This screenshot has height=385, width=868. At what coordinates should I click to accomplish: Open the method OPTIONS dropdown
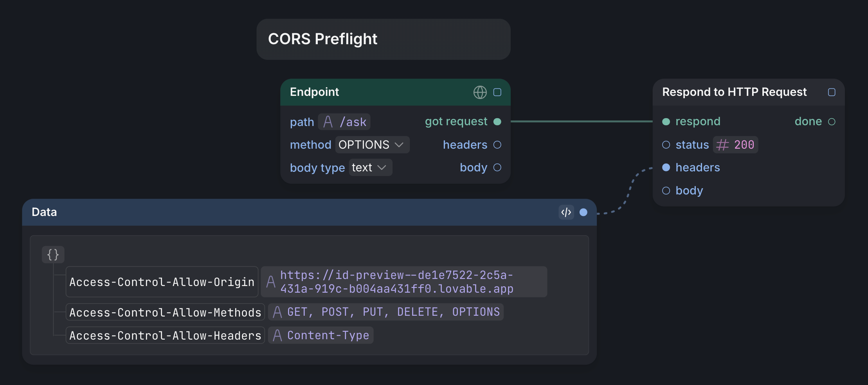click(372, 145)
